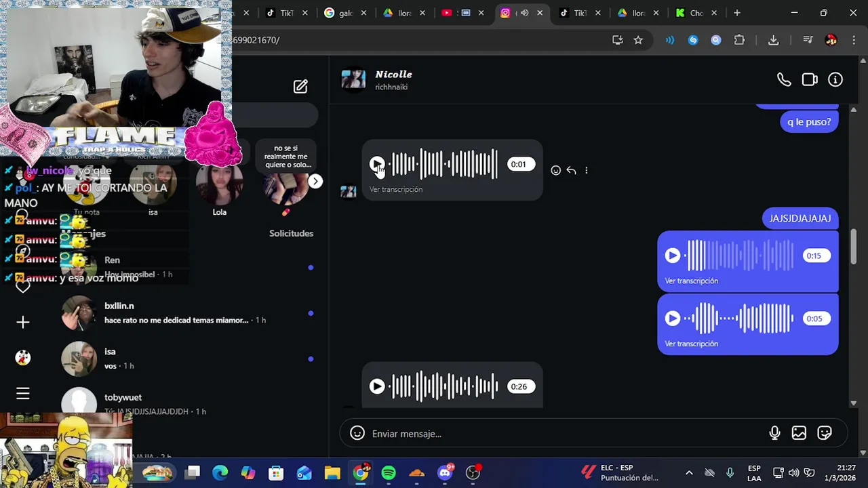React with emoji to the 0:01 voice message
This screenshot has width=868, height=488.
tap(555, 171)
